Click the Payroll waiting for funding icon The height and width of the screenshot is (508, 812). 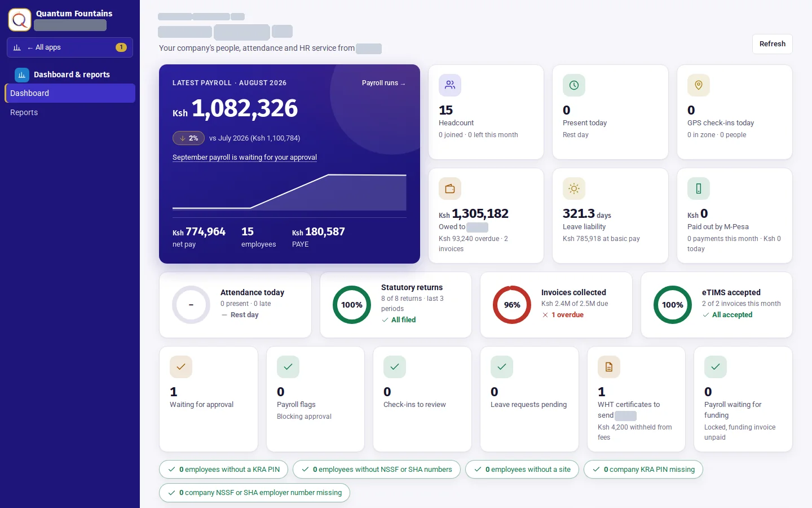[x=716, y=367]
